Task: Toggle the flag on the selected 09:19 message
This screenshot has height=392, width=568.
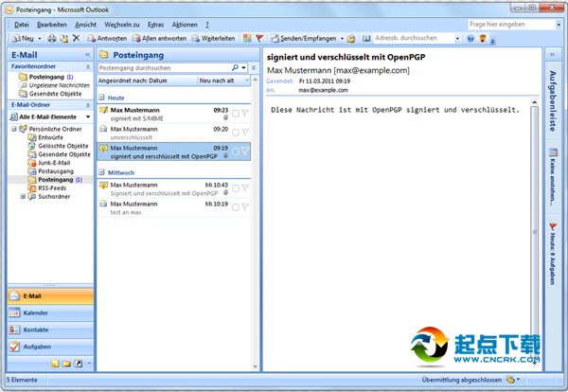Action: tap(245, 151)
